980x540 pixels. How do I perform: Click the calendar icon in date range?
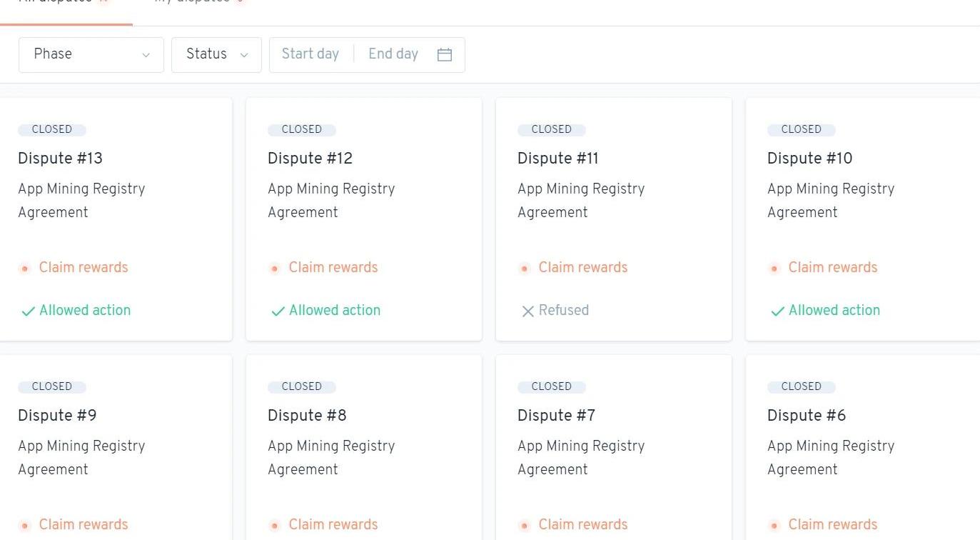tap(445, 55)
